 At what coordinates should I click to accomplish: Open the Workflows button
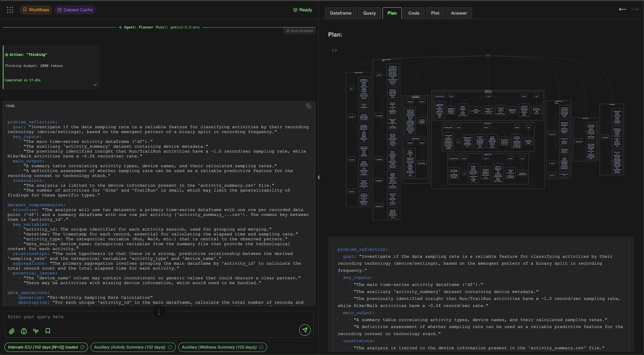click(x=36, y=10)
